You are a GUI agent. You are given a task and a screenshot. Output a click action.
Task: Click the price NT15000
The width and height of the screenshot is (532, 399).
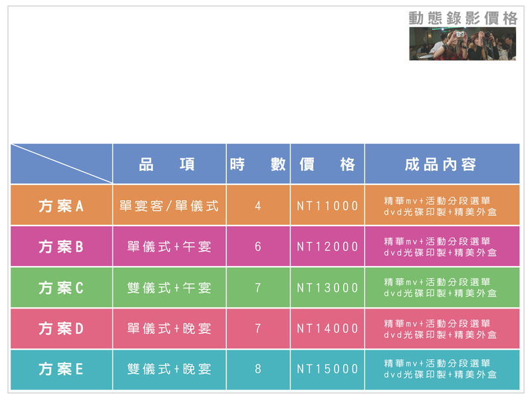click(327, 369)
